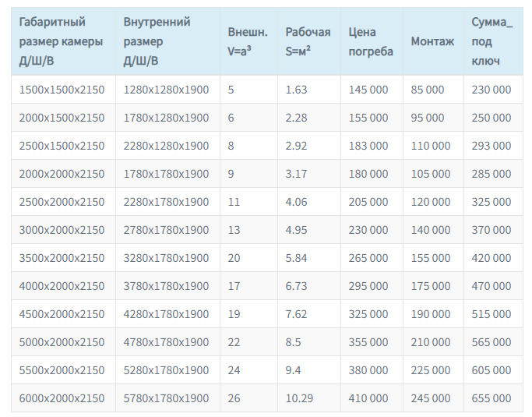Click the working area value 6.73

tap(296, 286)
